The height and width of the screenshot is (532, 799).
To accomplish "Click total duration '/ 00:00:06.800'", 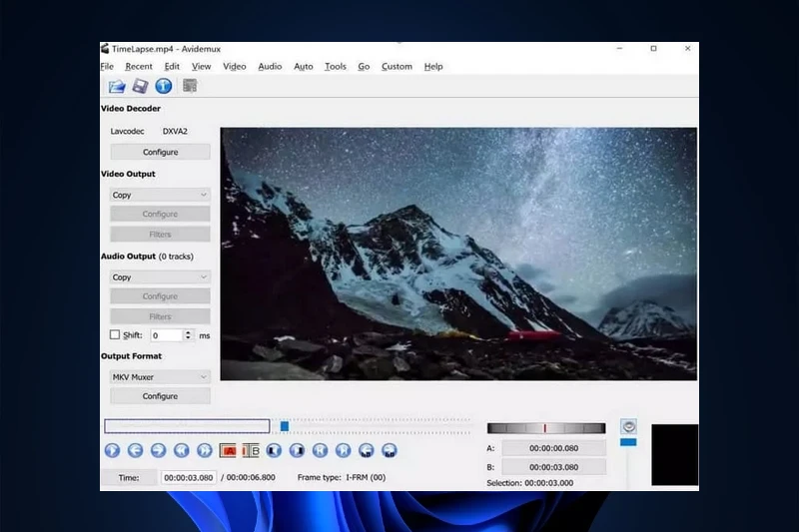I will [248, 477].
